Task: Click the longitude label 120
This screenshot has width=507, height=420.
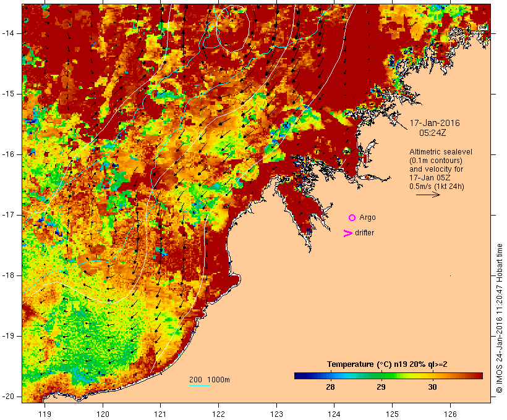Action: coord(103,414)
